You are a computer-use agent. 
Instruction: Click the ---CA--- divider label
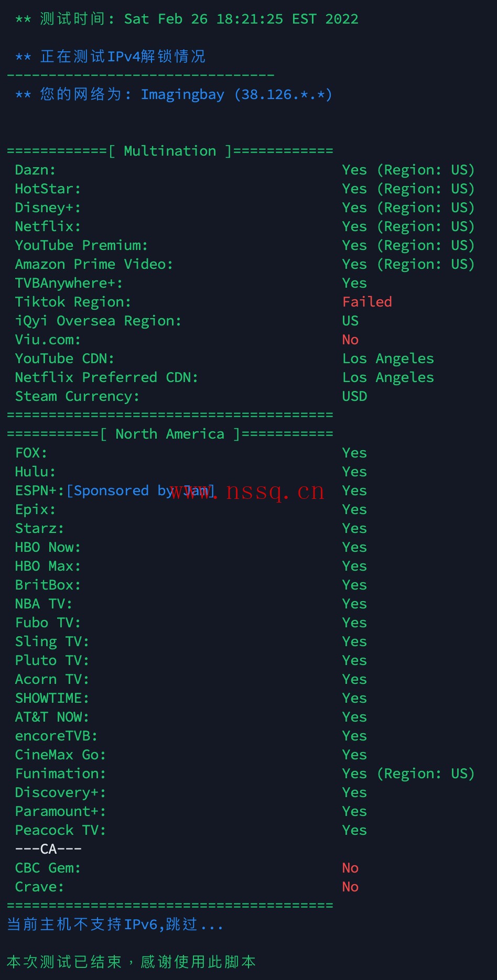pyautogui.click(x=48, y=849)
